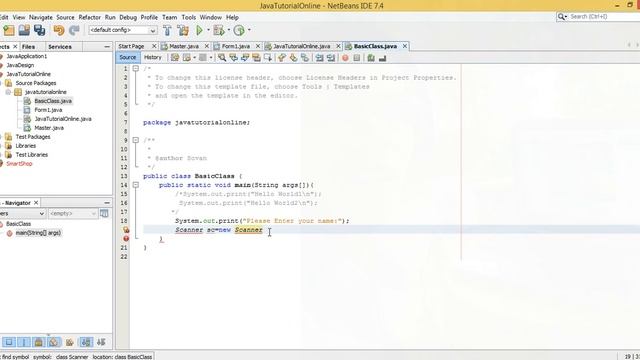Switch to the Master.java tab
This screenshot has width=640, height=360.
click(x=184, y=47)
